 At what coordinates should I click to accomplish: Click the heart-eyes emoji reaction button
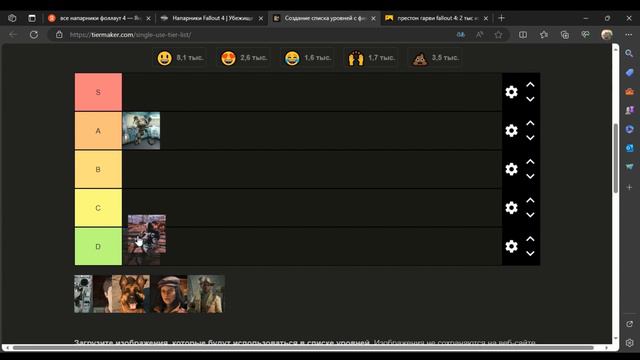244,58
